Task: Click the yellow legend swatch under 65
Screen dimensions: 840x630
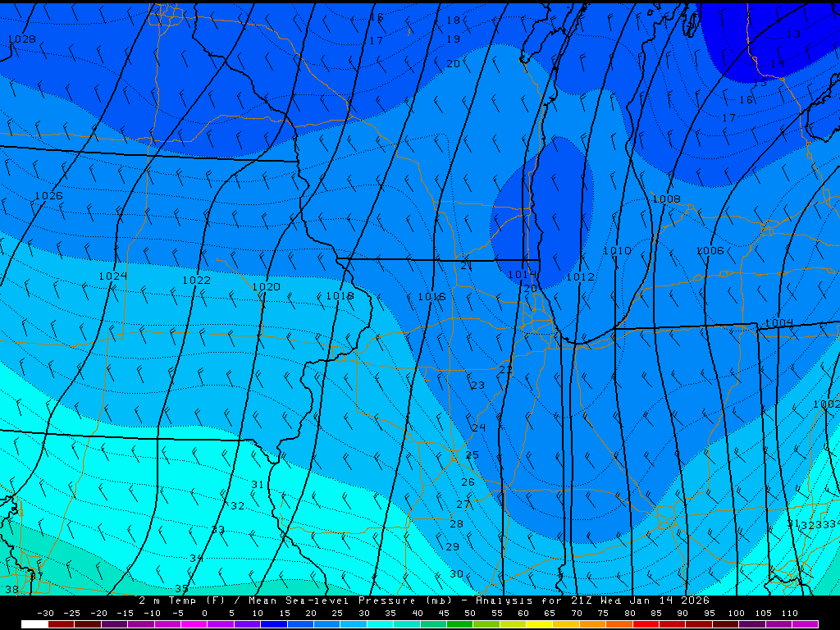Action: point(540,624)
